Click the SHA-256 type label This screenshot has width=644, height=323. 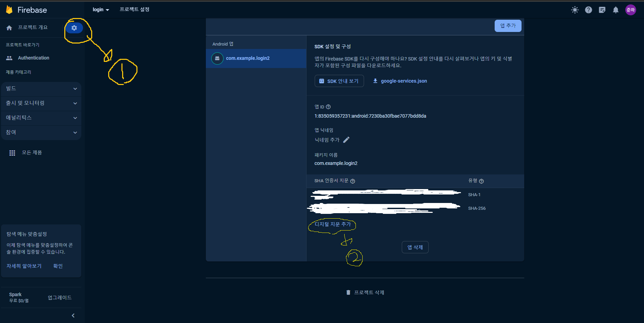(477, 208)
